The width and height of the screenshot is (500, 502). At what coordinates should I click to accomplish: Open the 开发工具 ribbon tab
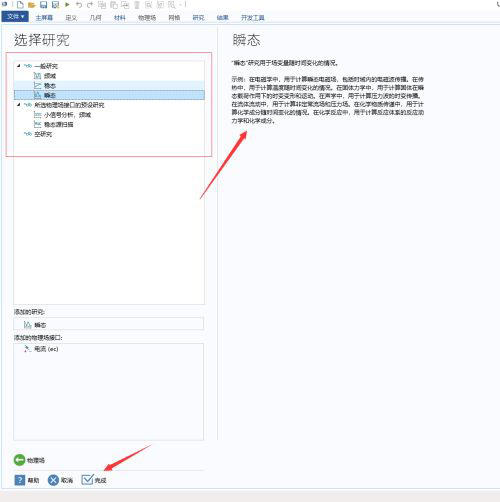253,18
